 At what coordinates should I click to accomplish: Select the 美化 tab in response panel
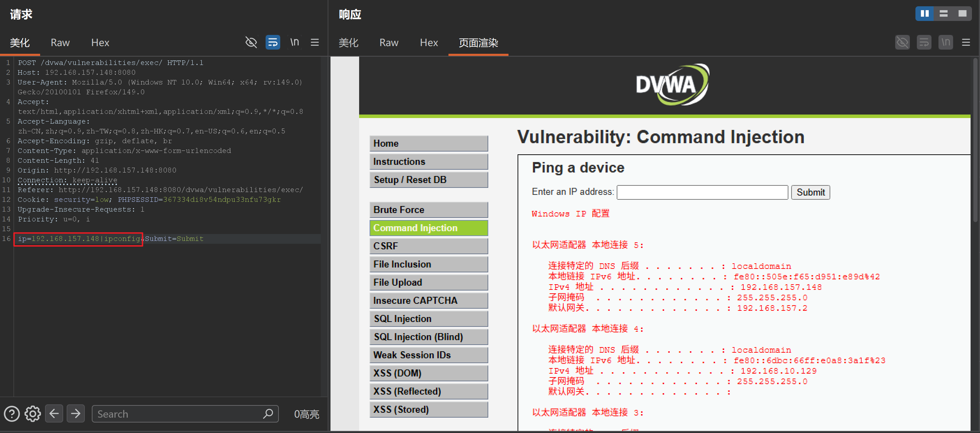[x=348, y=43]
